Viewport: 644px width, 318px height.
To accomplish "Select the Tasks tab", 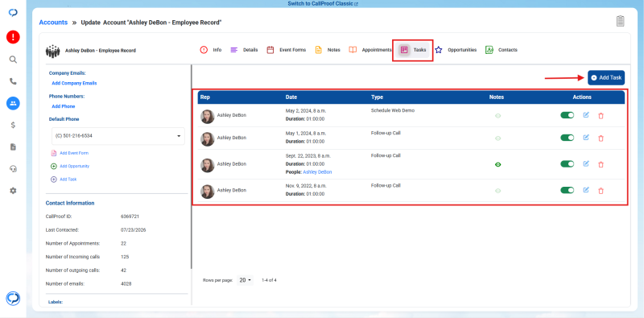I will 414,50.
